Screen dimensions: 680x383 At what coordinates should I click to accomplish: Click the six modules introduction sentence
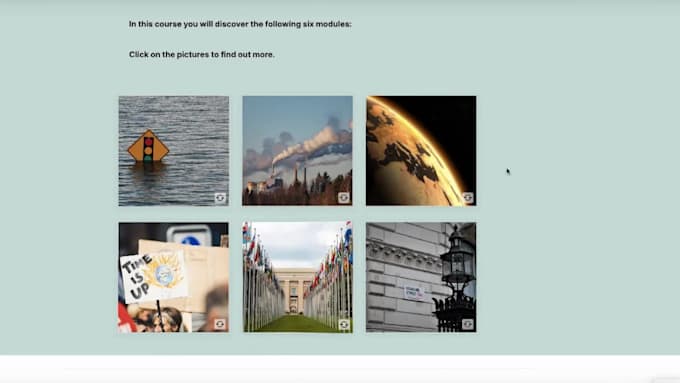(240, 24)
